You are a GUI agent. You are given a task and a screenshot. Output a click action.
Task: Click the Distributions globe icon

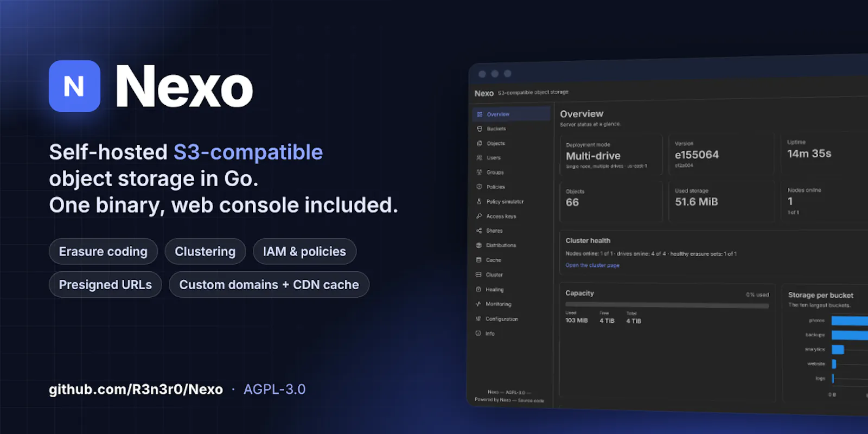479,245
